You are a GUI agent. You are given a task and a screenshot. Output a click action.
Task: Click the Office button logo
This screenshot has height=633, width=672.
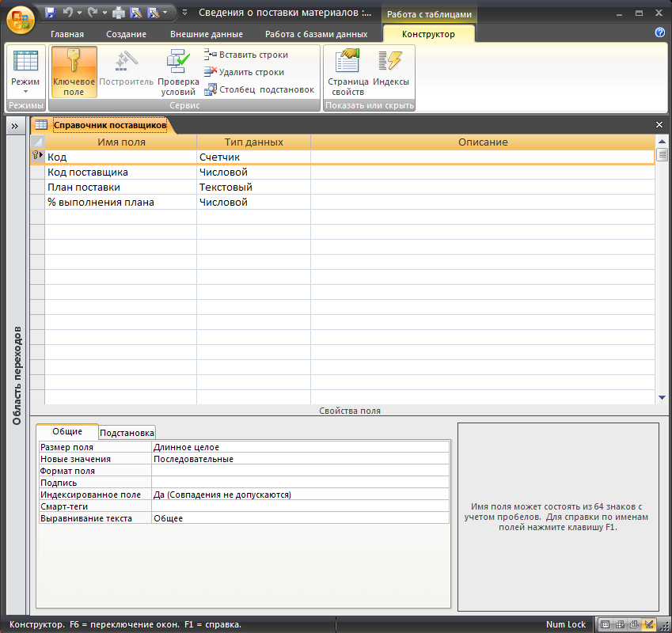(x=19, y=17)
